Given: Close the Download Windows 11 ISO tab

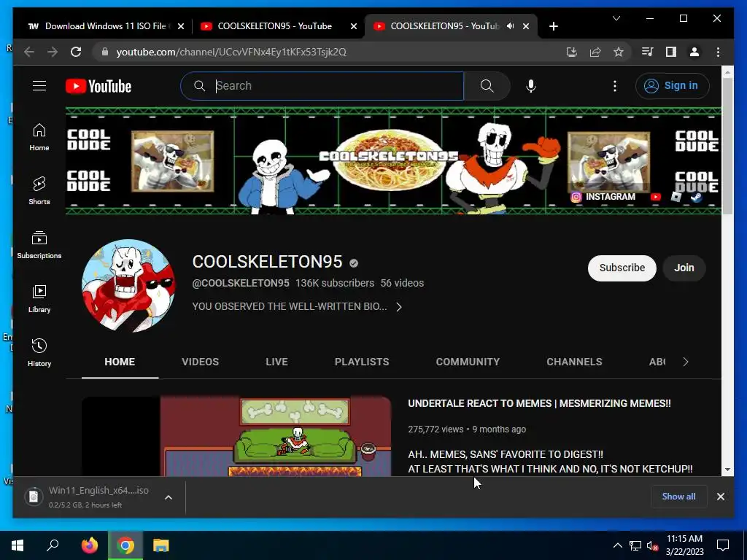Looking at the screenshot, I should (x=181, y=26).
